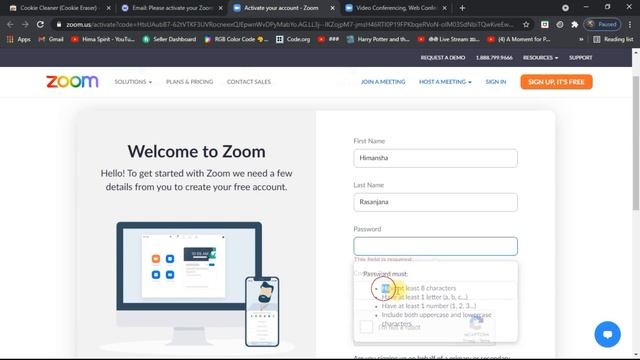Click the extension icon beside bookmark star

(x=544, y=24)
